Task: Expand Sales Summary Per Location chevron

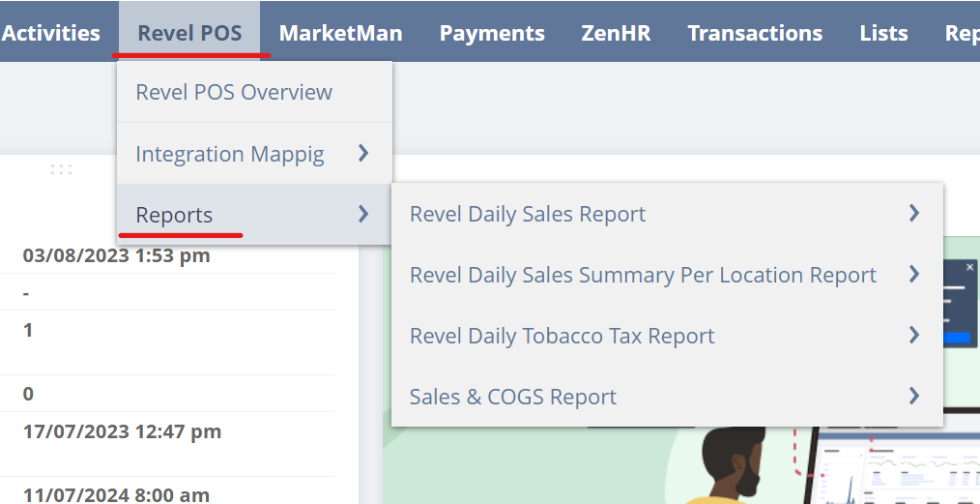Action: (x=914, y=274)
